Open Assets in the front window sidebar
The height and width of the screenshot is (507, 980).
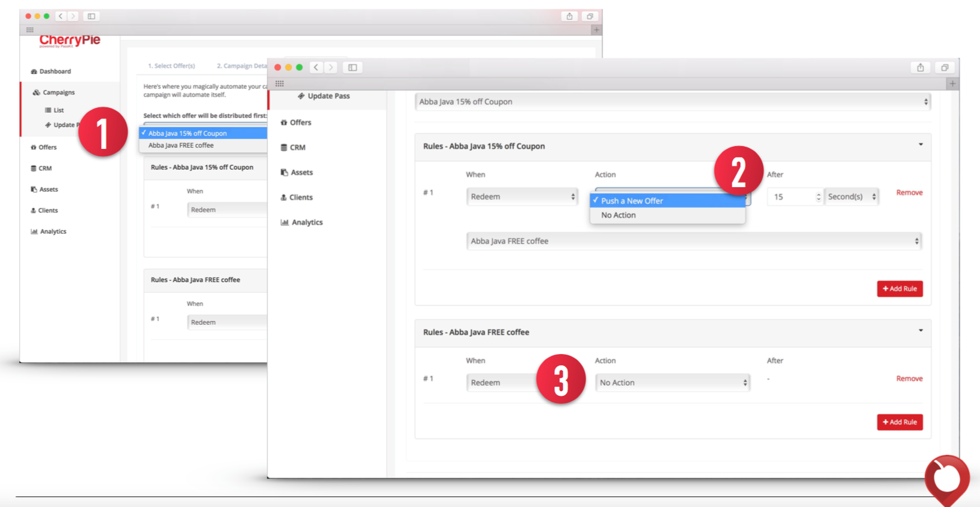tap(302, 173)
